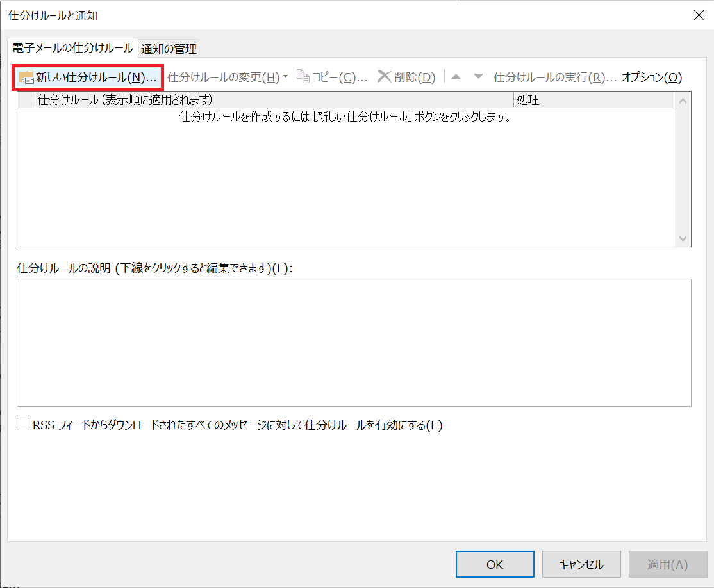Click the rule list scroll down arrow
Screen dimensions: 714x588
coord(683,238)
